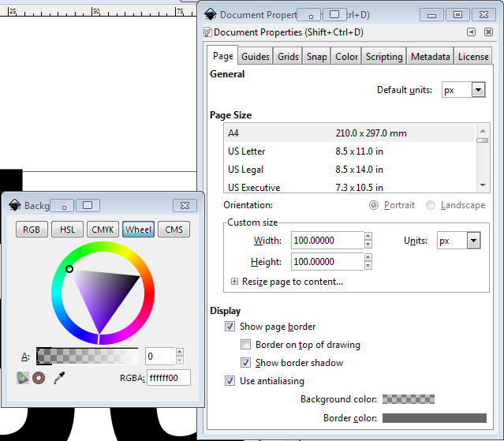Viewport: 504px width, 441px height.
Task: Increase alpha value with up arrow
Action: [x=180, y=352]
